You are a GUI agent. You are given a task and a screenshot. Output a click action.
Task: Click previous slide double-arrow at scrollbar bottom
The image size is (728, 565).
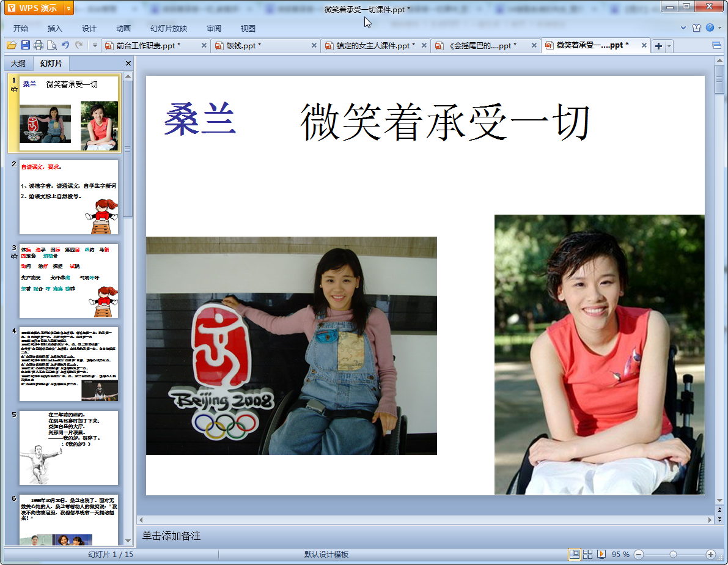(x=719, y=510)
